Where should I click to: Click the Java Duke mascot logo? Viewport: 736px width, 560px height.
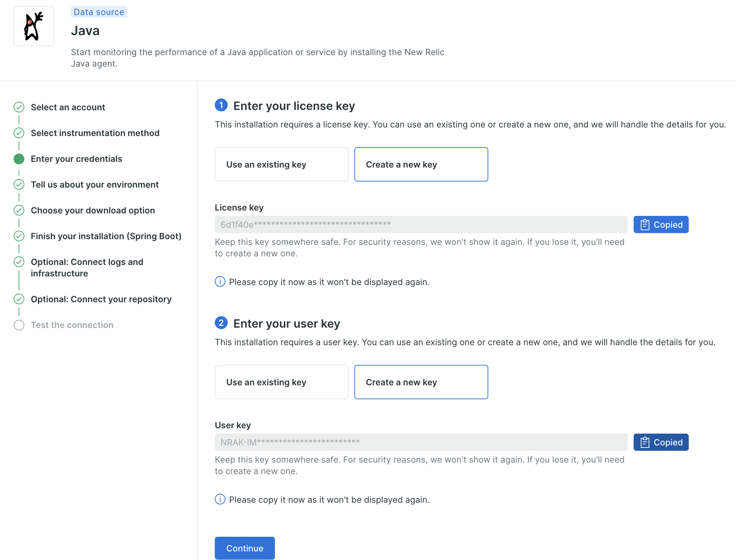pyautogui.click(x=33, y=26)
